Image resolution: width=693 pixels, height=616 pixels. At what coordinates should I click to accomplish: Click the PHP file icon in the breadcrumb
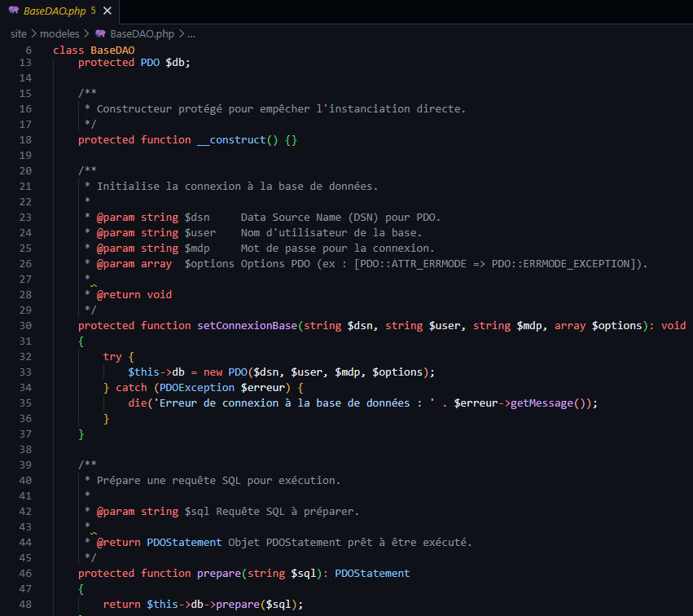coord(100,33)
